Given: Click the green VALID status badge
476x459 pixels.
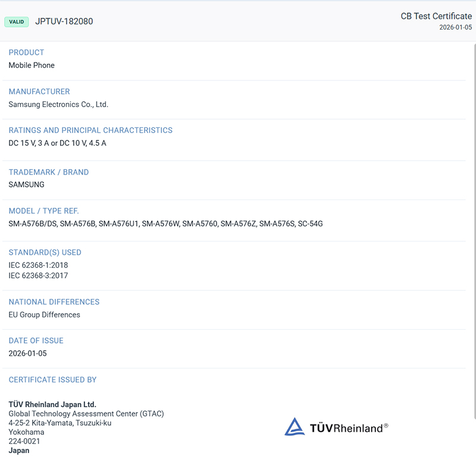Looking at the screenshot, I should click(17, 22).
